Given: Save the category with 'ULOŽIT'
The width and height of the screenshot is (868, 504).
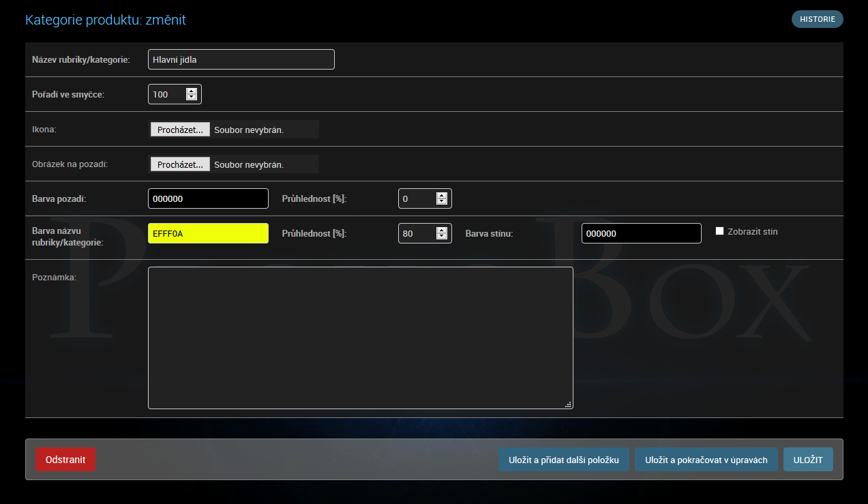Looking at the screenshot, I should 808,460.
